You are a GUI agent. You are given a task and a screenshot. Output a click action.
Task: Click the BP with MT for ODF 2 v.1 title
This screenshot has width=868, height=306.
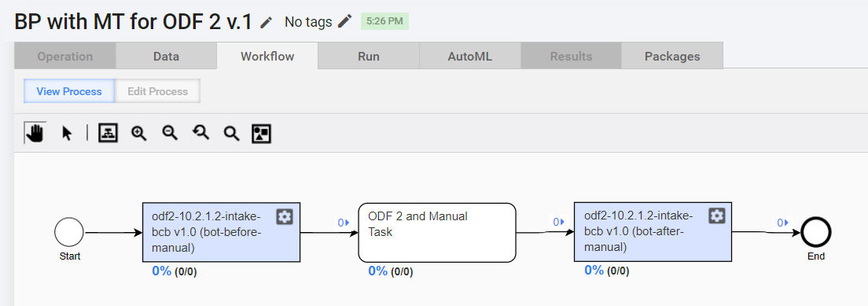click(x=134, y=22)
